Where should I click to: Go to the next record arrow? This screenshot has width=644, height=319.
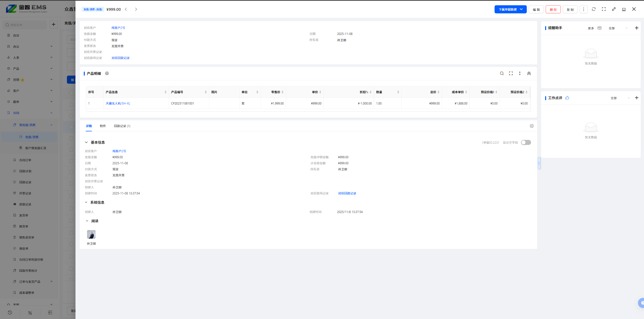pyautogui.click(x=136, y=9)
